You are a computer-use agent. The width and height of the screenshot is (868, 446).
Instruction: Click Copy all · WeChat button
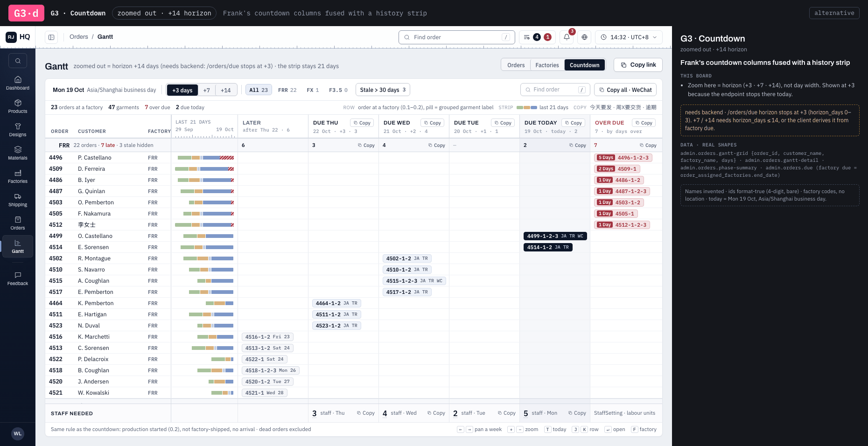click(x=625, y=90)
